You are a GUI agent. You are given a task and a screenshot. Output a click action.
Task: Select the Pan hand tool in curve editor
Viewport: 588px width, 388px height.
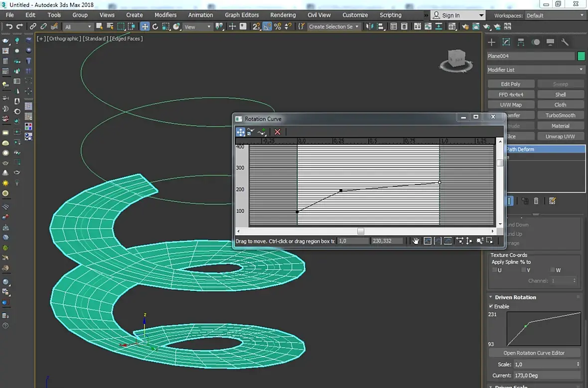coord(416,241)
